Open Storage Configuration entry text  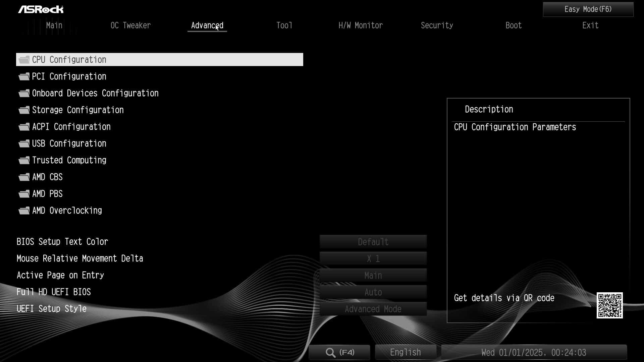point(78,110)
